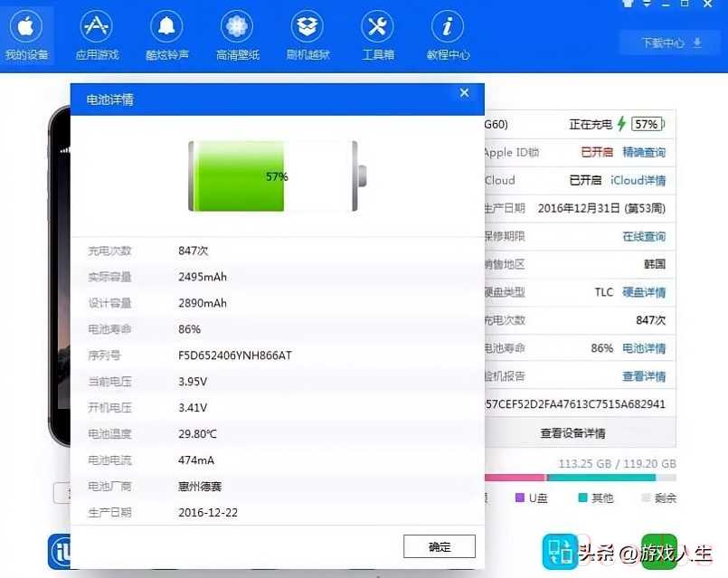
Task: Open the iCloud详情 link
Action: coord(638,180)
